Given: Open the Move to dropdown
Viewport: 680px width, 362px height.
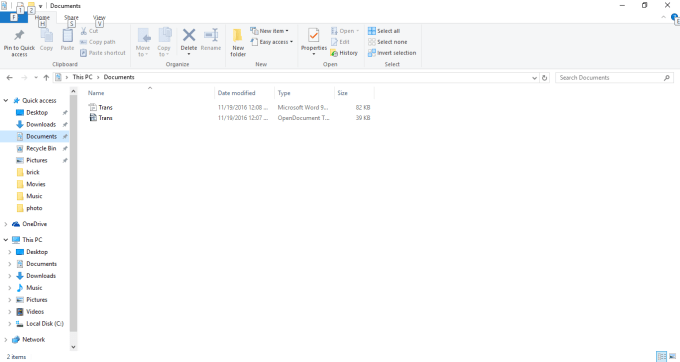Looking at the screenshot, I should click(x=143, y=42).
